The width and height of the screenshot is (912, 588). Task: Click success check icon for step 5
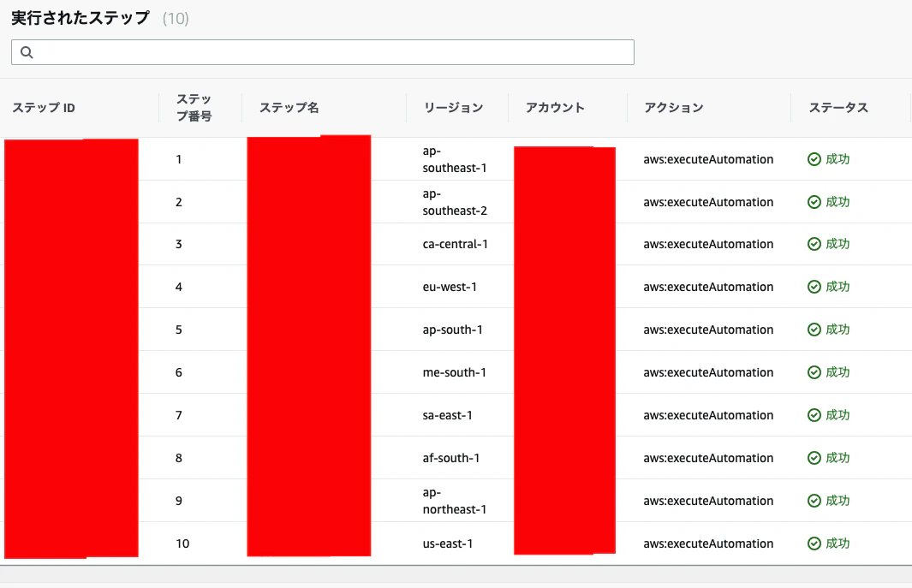(x=814, y=330)
